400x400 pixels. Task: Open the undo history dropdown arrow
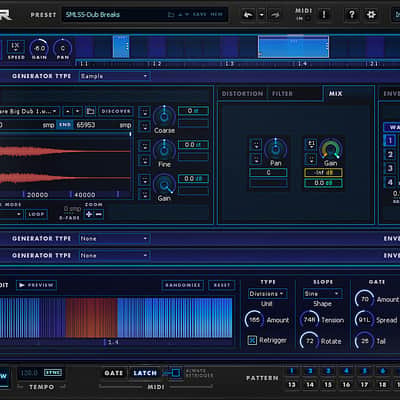[x=262, y=15]
